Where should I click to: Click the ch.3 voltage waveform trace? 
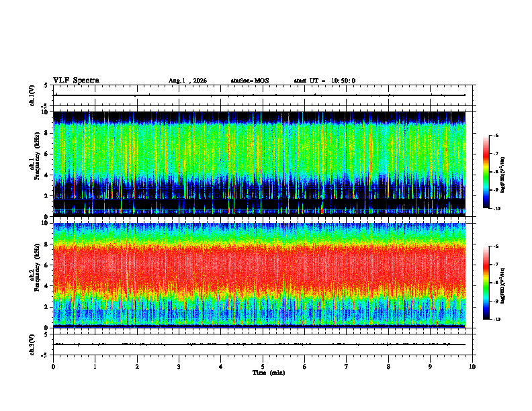click(x=259, y=345)
